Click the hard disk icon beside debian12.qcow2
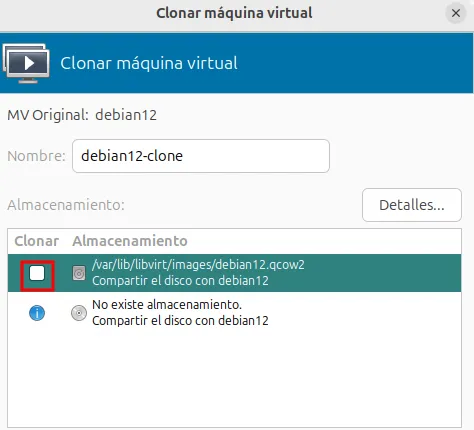Screen dimensions: 474x430 (79, 273)
